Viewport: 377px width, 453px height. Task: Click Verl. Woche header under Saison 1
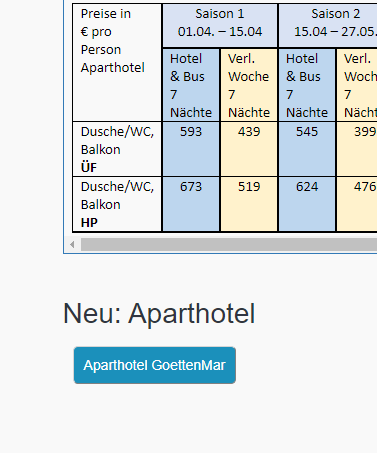(249, 85)
